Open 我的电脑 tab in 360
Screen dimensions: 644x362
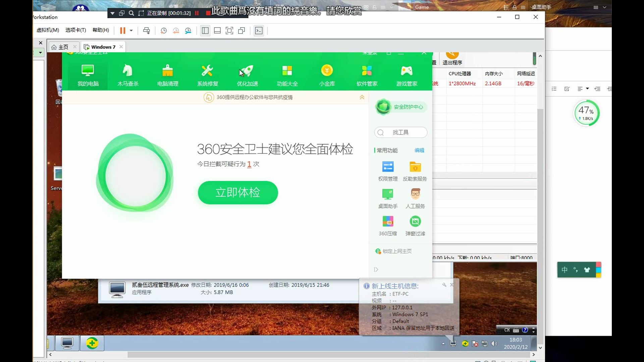[x=88, y=75]
